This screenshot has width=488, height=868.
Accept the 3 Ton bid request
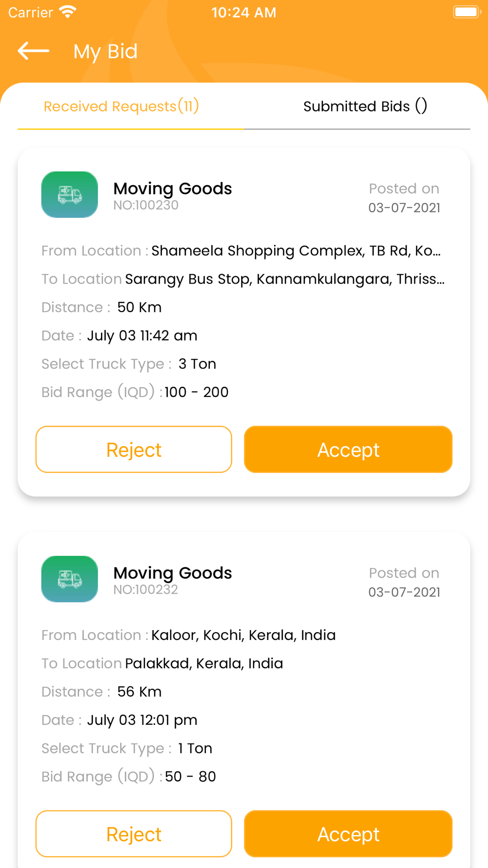348,450
